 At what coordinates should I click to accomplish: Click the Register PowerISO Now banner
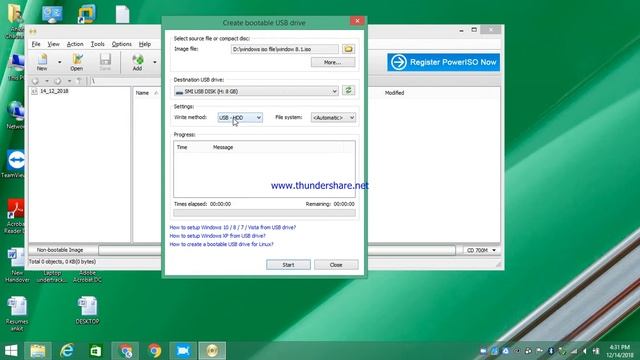click(x=443, y=62)
